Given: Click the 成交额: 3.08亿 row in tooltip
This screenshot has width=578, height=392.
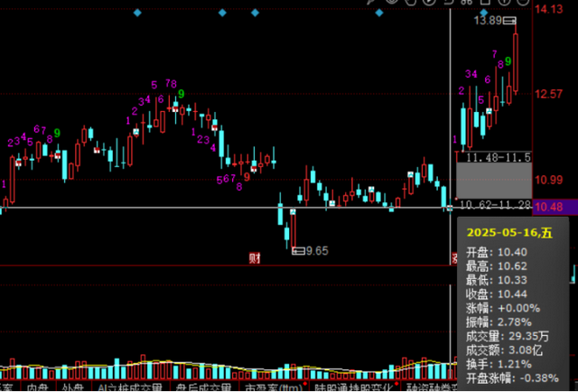Looking at the screenshot, I should 505,350.
